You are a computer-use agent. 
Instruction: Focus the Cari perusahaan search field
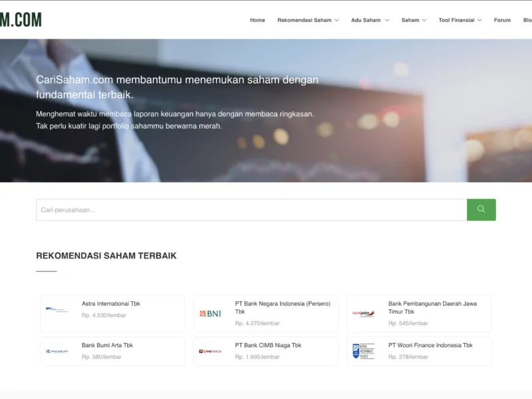(x=251, y=209)
